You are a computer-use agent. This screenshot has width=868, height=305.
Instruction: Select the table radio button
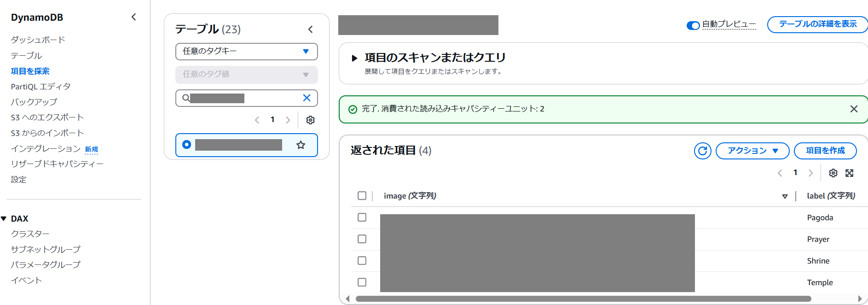[x=186, y=145]
